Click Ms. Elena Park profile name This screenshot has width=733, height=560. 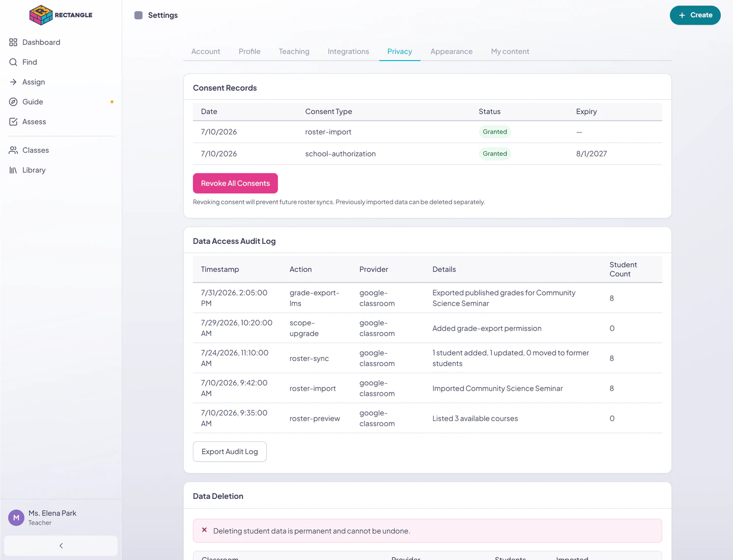pos(52,513)
